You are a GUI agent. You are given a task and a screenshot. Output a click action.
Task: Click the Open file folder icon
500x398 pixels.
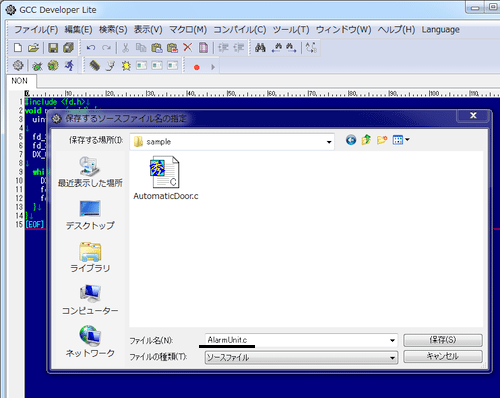(33, 48)
